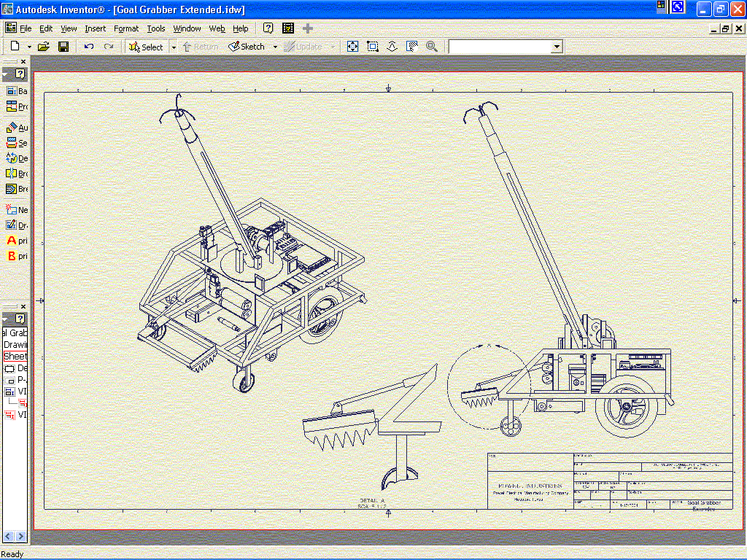Open the Web menu
747x560 pixels.
217,28
